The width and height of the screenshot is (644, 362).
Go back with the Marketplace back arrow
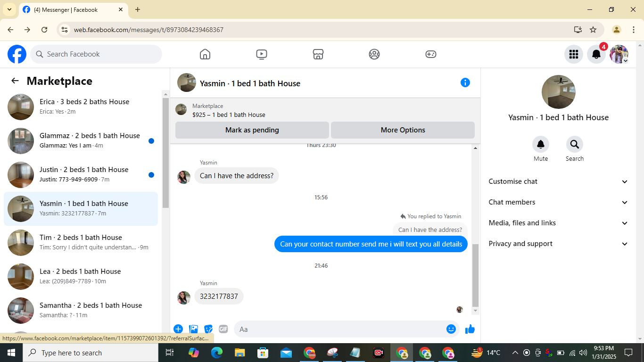(x=15, y=81)
